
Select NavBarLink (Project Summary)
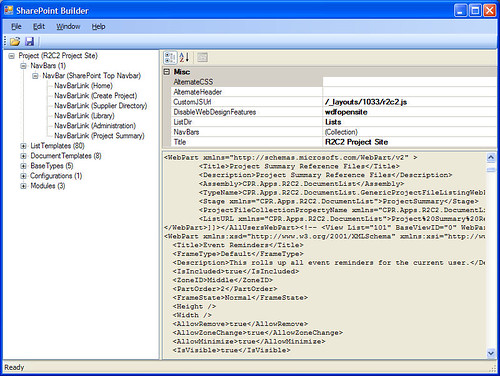[x=99, y=136]
